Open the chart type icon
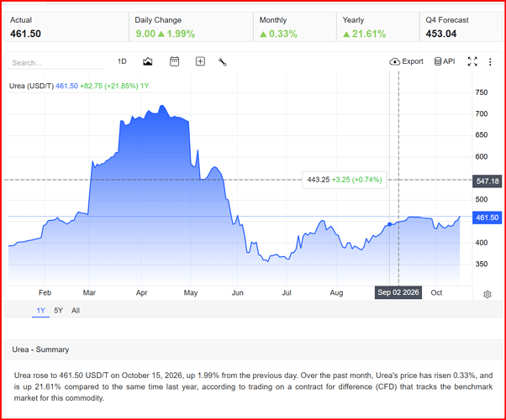Viewport: 506px width, 420px height. pos(147,61)
